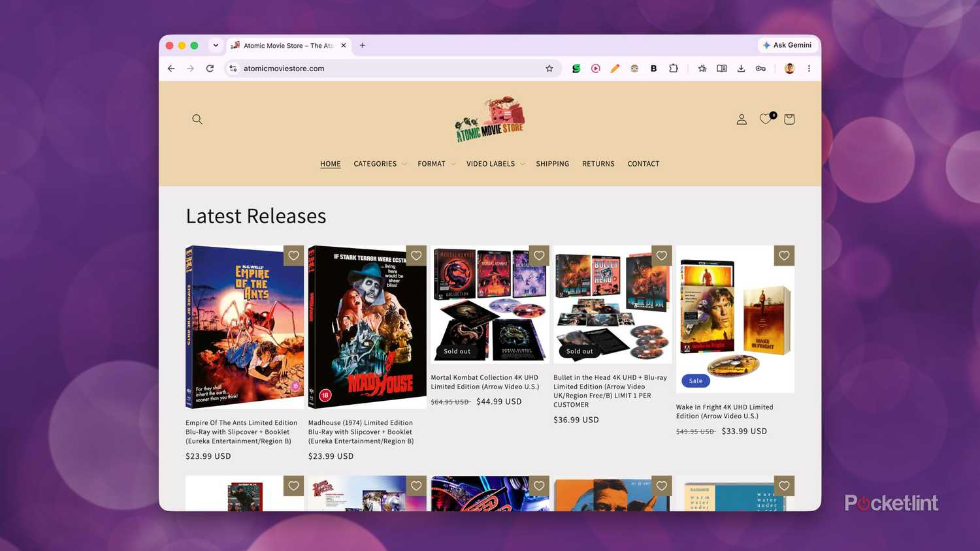Image resolution: width=980 pixels, height=551 pixels.
Task: Add Wake In Fright to wishlist
Action: [784, 256]
